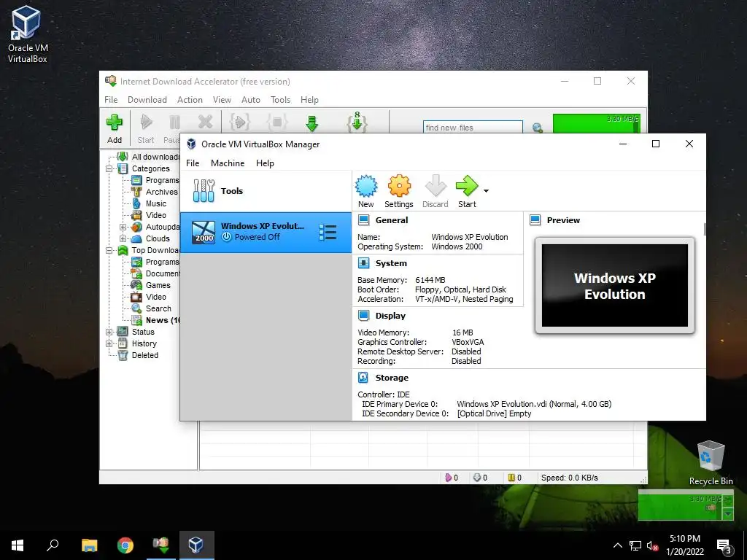The height and width of the screenshot is (560, 747).
Task: Show hidden system tray icons chevron
Action: [617, 545]
